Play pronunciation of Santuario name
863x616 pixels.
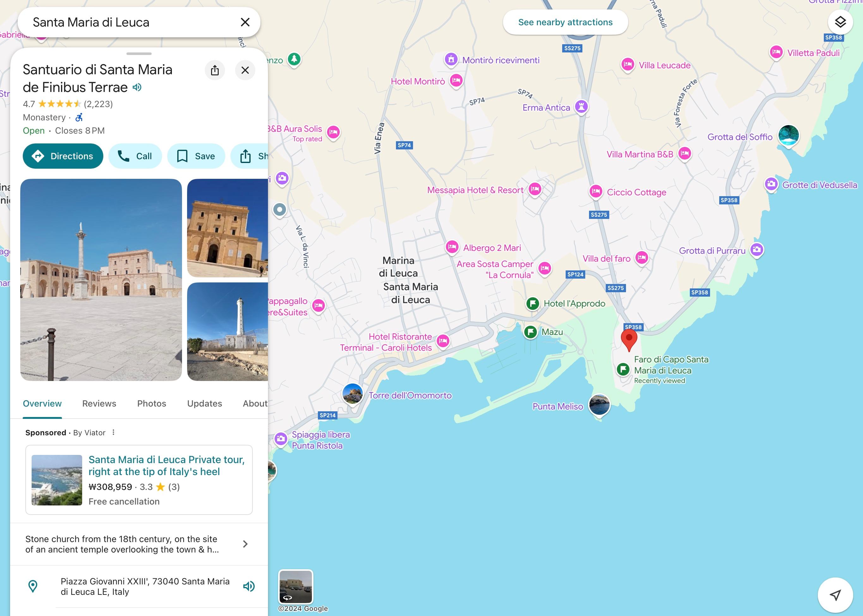(x=137, y=87)
